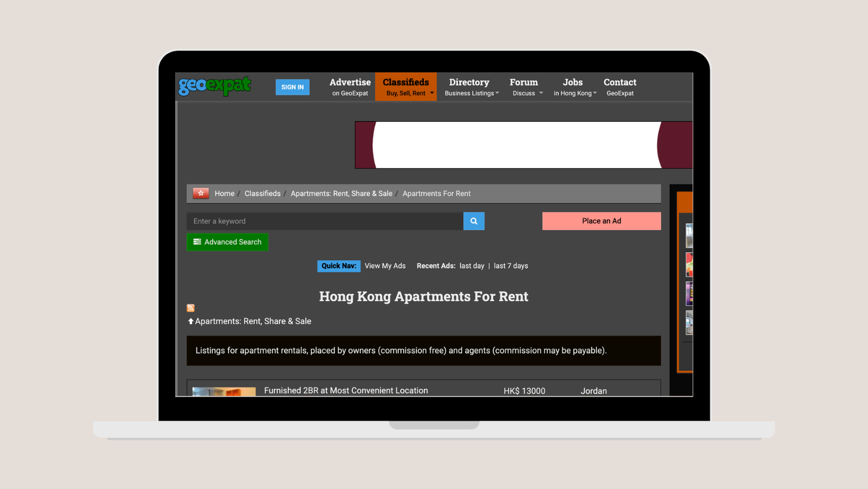
Task: Click the magnifying glass search button
Action: 474,221
